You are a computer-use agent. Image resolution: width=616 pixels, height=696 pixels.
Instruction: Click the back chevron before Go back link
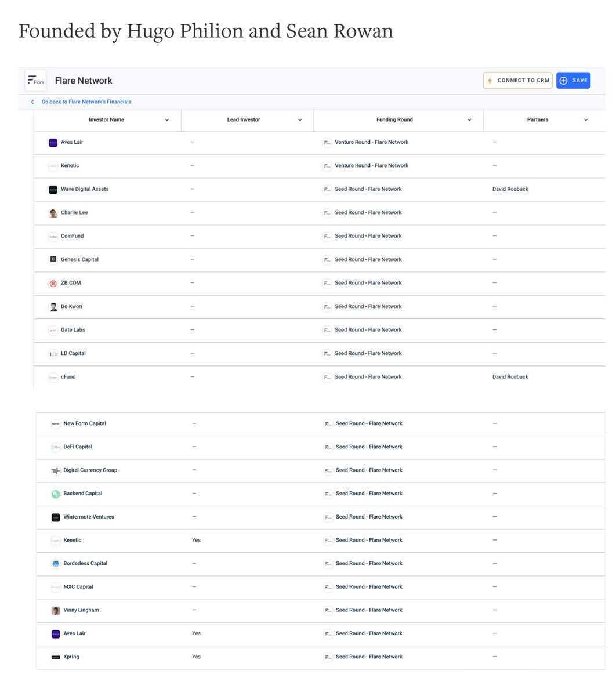coord(32,101)
